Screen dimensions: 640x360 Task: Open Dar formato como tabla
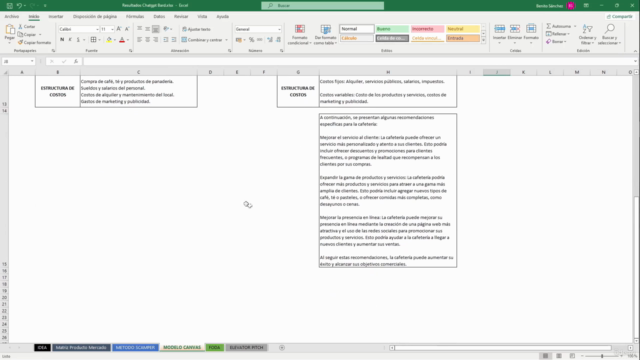(x=325, y=35)
